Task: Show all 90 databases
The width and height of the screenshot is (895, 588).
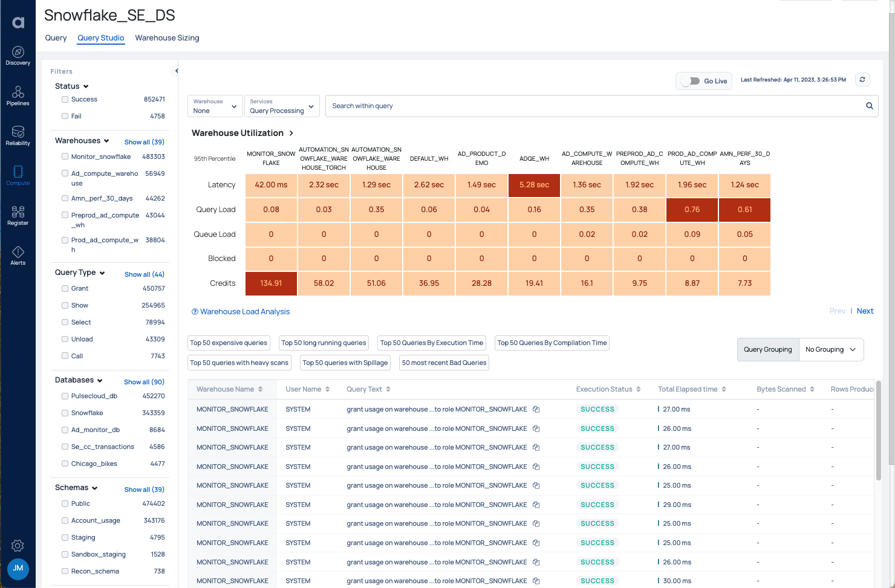Action: [144, 382]
